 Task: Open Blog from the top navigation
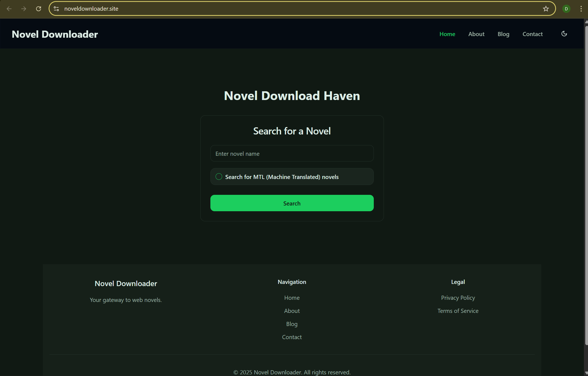tap(503, 34)
